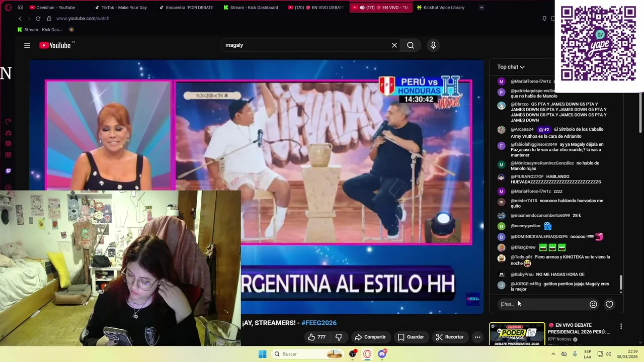The height and width of the screenshot is (362, 644).
Task: Open the Opera GX menu logo
Action: [8, 8]
